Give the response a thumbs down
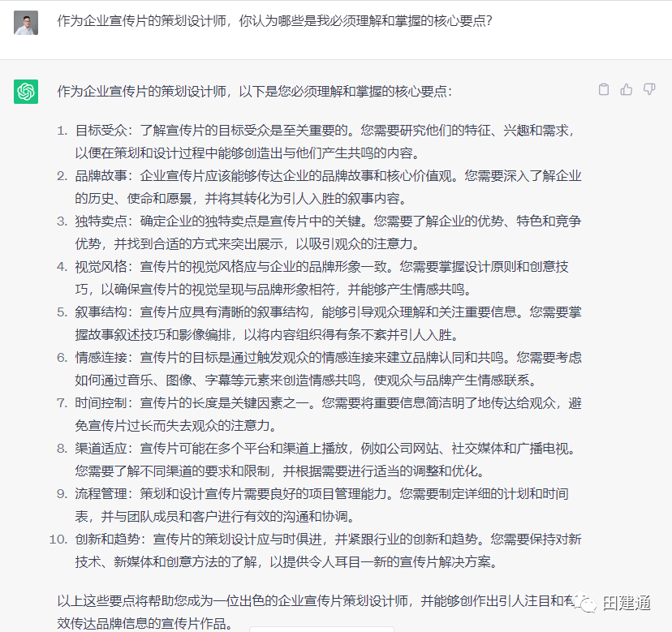The width and height of the screenshot is (672, 632). (x=649, y=89)
